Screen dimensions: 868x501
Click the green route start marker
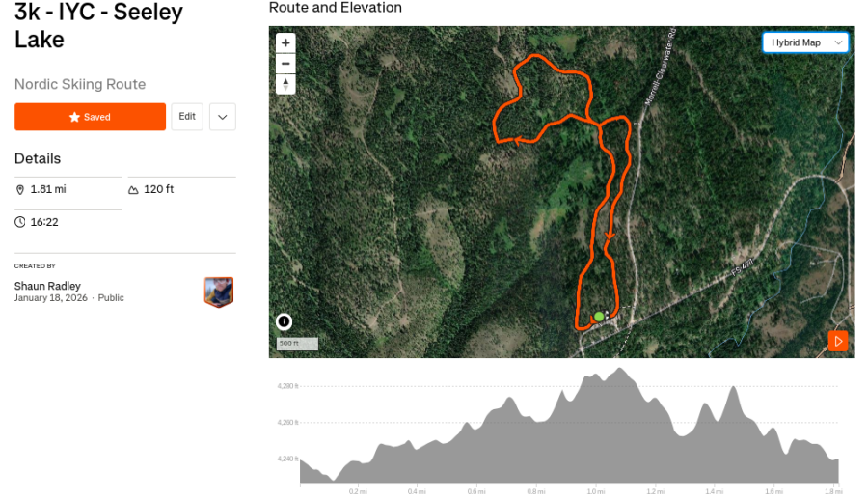[599, 317]
